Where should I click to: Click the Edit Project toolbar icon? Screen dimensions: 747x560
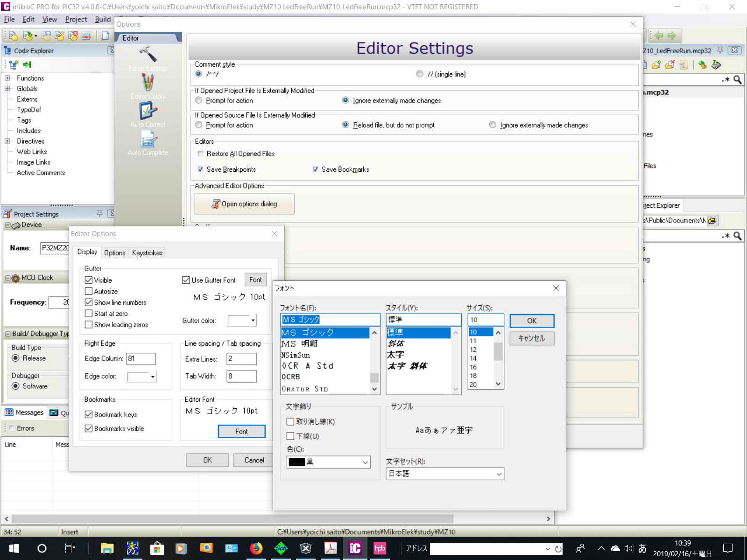coord(59,36)
